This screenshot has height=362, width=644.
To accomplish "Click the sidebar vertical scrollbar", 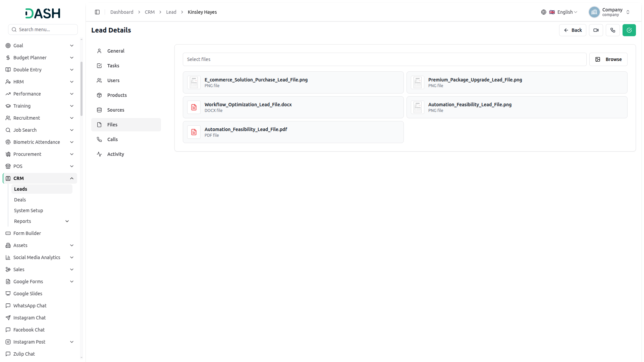I will (82, 89).
